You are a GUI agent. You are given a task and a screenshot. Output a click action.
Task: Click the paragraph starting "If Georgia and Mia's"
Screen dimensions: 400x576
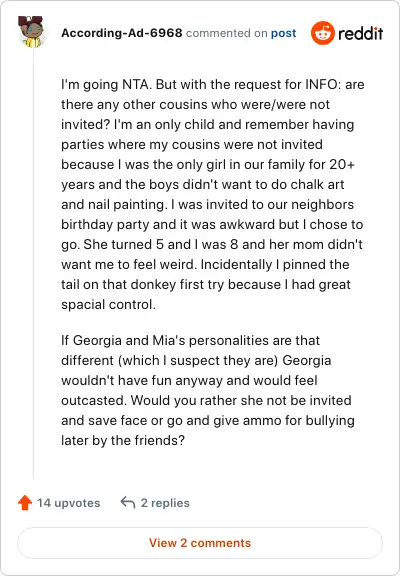tap(208, 390)
